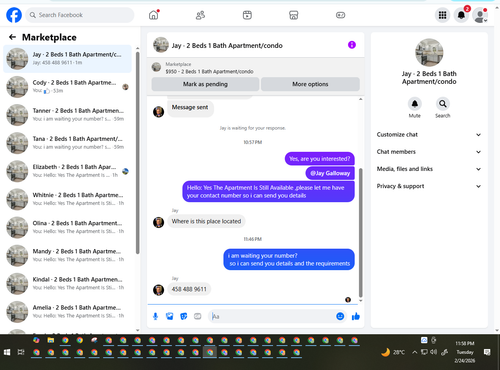Expand Privacy & support section
This screenshot has width=500, height=370.
(429, 186)
